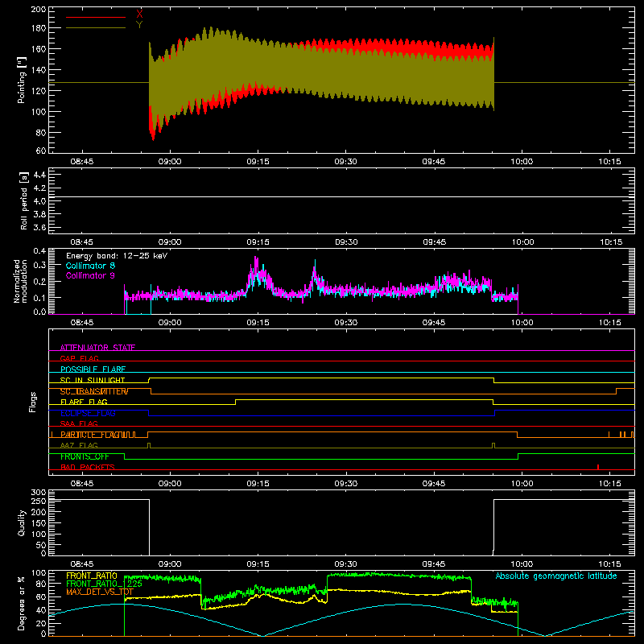
Task: Click the red X legend line in Pointing panel
Action: tap(96, 17)
